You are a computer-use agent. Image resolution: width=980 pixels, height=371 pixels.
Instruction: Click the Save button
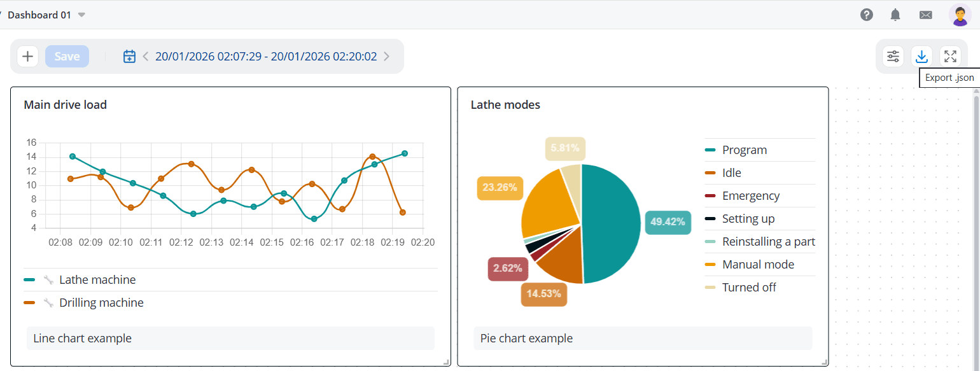(x=67, y=56)
